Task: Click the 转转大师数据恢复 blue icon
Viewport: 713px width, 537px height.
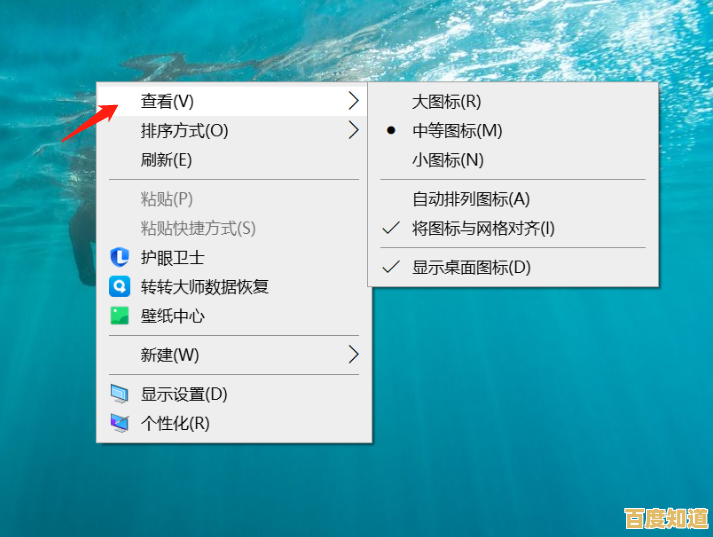Action: click(120, 286)
